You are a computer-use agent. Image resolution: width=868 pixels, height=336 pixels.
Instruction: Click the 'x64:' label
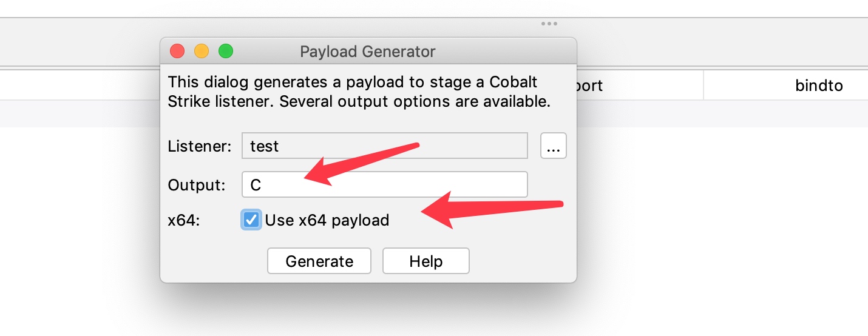coord(183,220)
